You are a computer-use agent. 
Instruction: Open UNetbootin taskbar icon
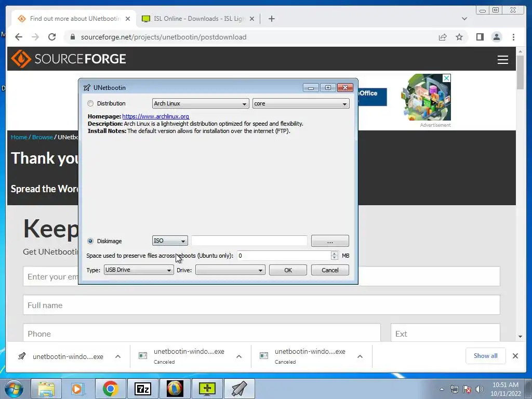pyautogui.click(x=239, y=389)
